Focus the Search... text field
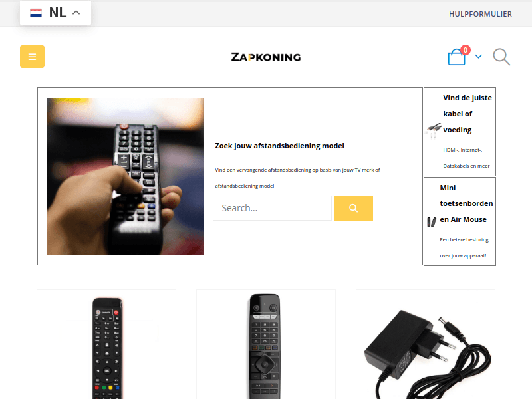Image resolution: width=532 pixels, height=399 pixels. (272, 208)
